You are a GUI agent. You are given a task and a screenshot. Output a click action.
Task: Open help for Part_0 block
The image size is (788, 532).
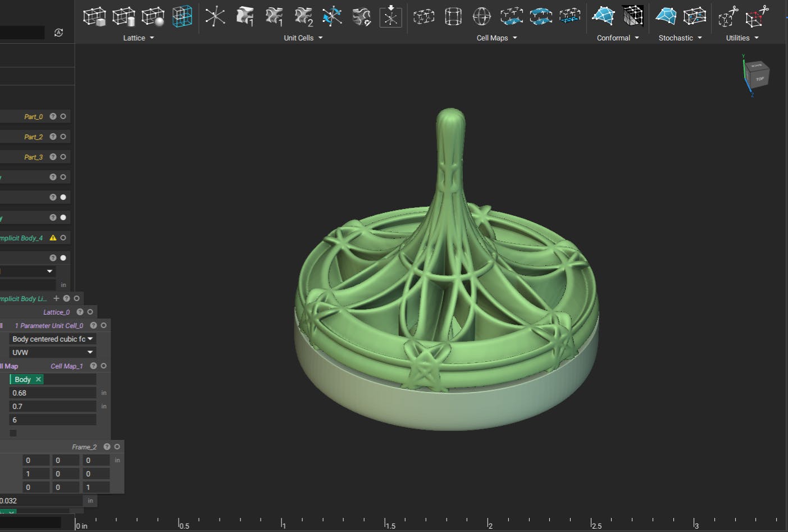tap(53, 116)
